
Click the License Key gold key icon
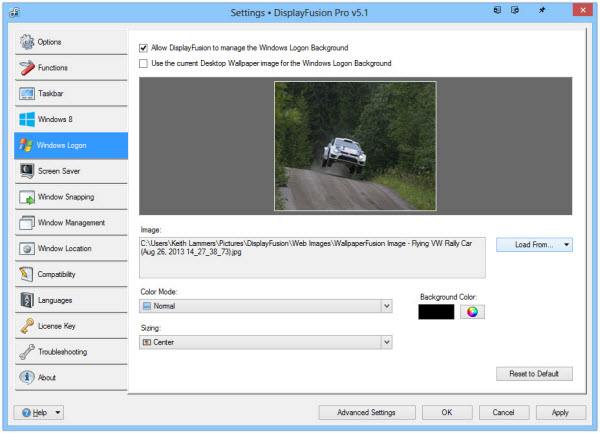(x=27, y=326)
